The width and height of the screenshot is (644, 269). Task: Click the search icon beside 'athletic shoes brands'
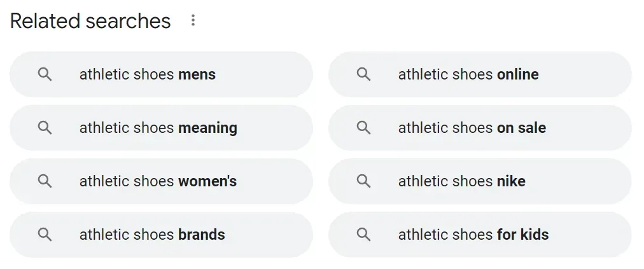pyautogui.click(x=45, y=235)
